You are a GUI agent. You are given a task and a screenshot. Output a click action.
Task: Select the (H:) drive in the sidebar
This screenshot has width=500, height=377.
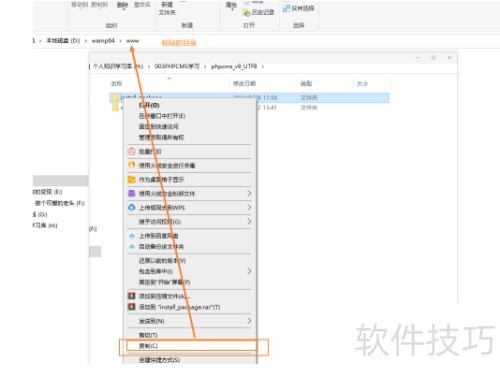[x=45, y=225]
